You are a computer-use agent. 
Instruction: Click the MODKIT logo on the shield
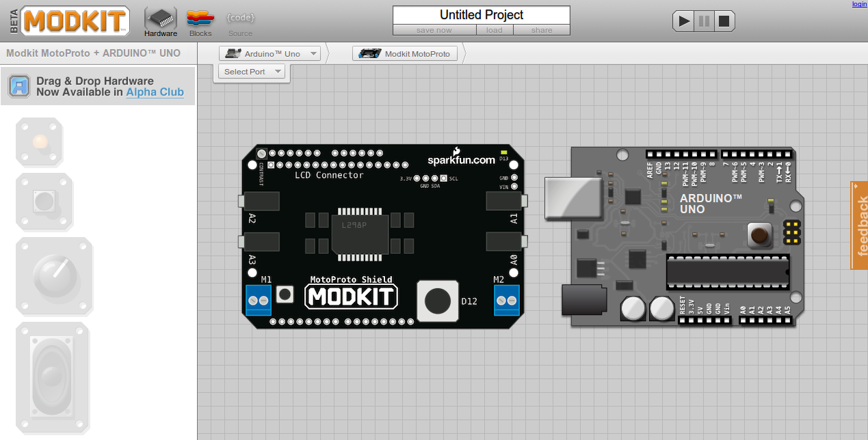(351, 297)
